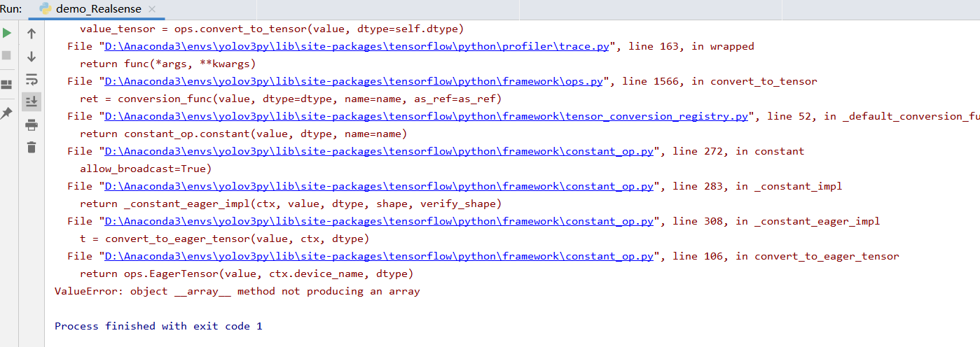Close the demo_Realsense tab
The image size is (980, 347).
click(x=151, y=10)
